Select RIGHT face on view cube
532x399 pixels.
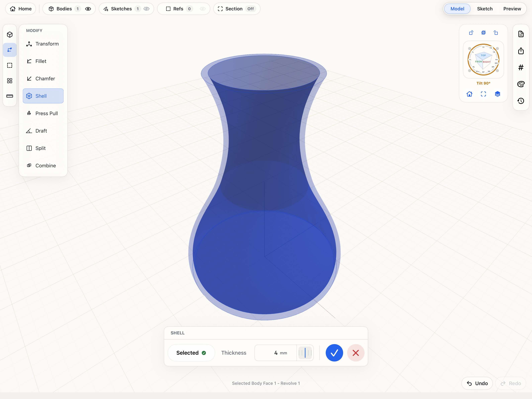(x=486, y=62)
